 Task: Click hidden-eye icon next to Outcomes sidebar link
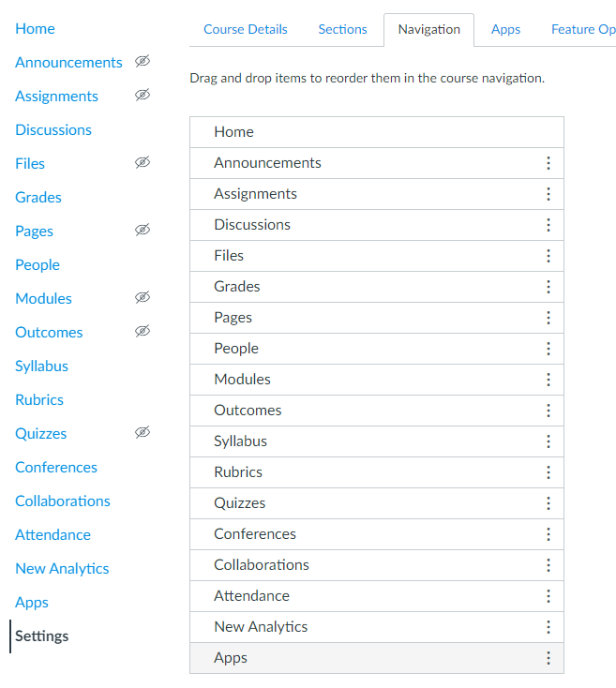[142, 332]
